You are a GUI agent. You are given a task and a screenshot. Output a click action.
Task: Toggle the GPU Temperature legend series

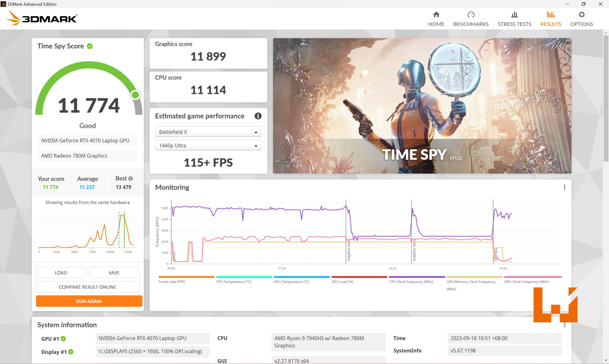click(x=302, y=280)
